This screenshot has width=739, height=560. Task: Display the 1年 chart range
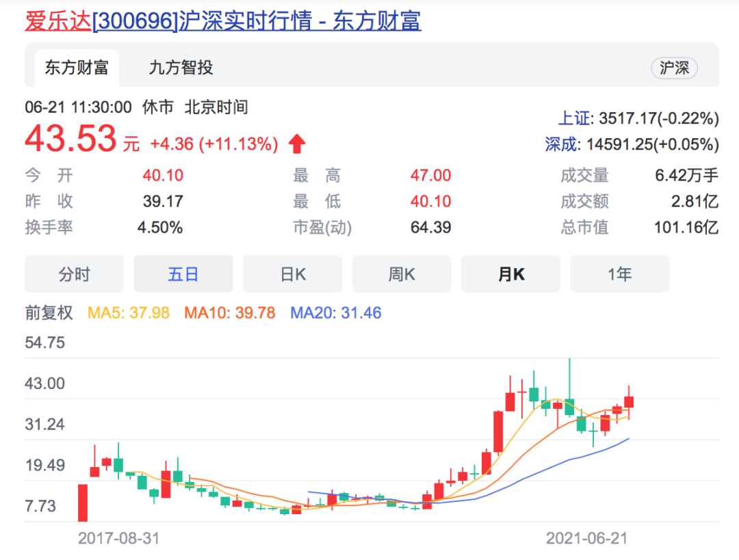click(620, 274)
